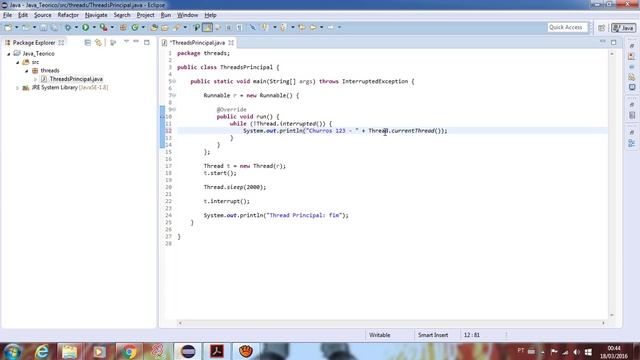The height and width of the screenshot is (360, 640).
Task: Click the Open Task toolbar icon
Action: (x=165, y=27)
